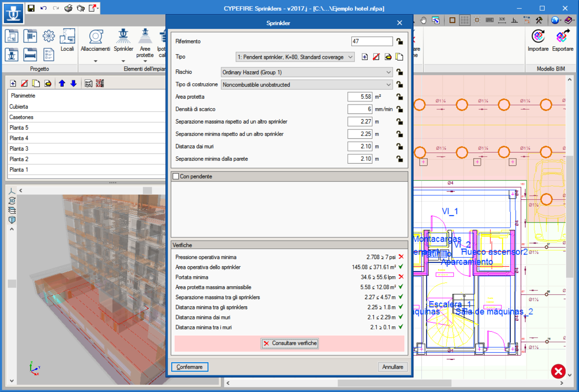This screenshot has height=392, width=579.
Task: Click red error indicator in drawing corner
Action: 558,371
